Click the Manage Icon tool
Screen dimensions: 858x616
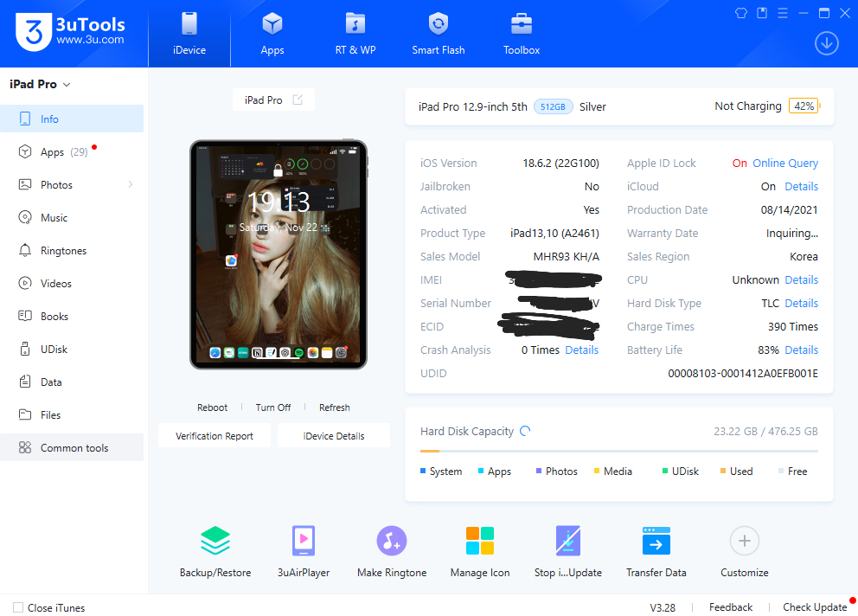[x=480, y=542]
